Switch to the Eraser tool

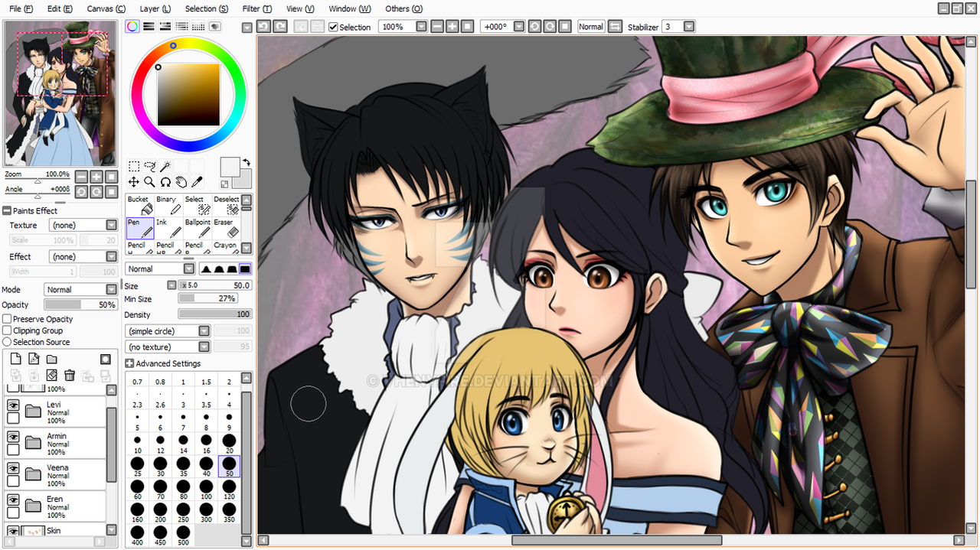(226, 227)
